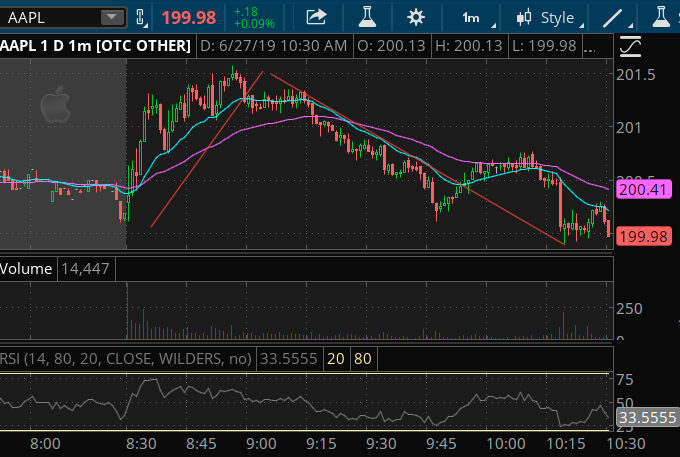
Task: Click the magenta 200.41 price bubble
Action: pyautogui.click(x=644, y=189)
